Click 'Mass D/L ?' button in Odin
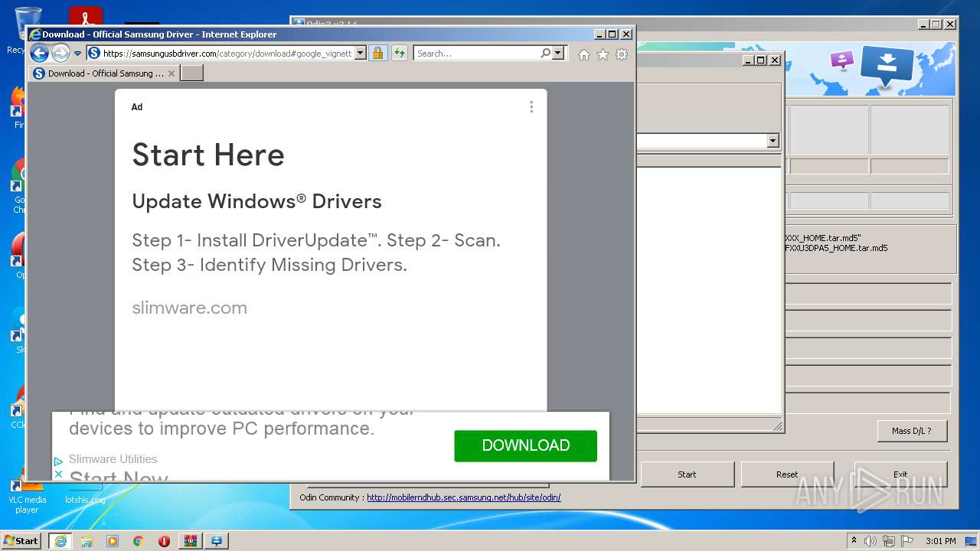This screenshot has height=551, width=980. (x=912, y=431)
